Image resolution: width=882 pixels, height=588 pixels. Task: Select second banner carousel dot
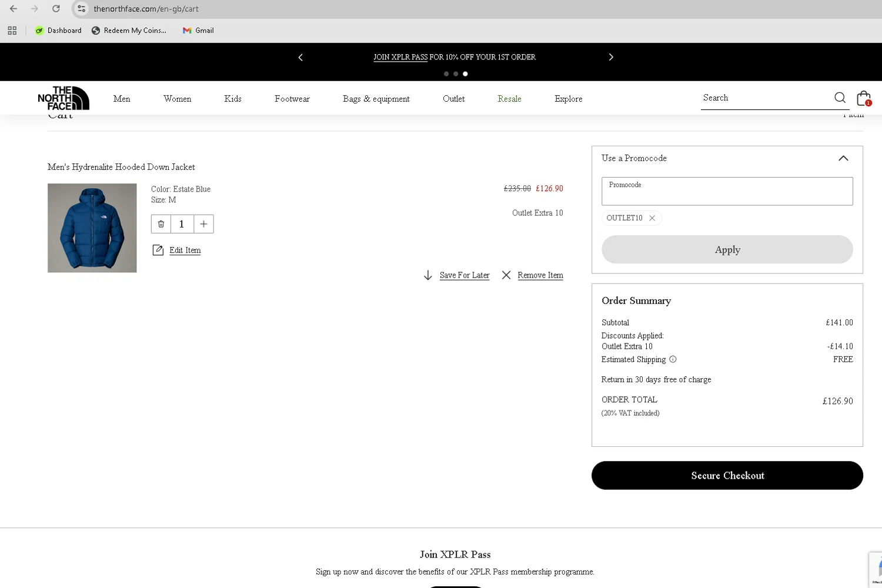(456, 74)
